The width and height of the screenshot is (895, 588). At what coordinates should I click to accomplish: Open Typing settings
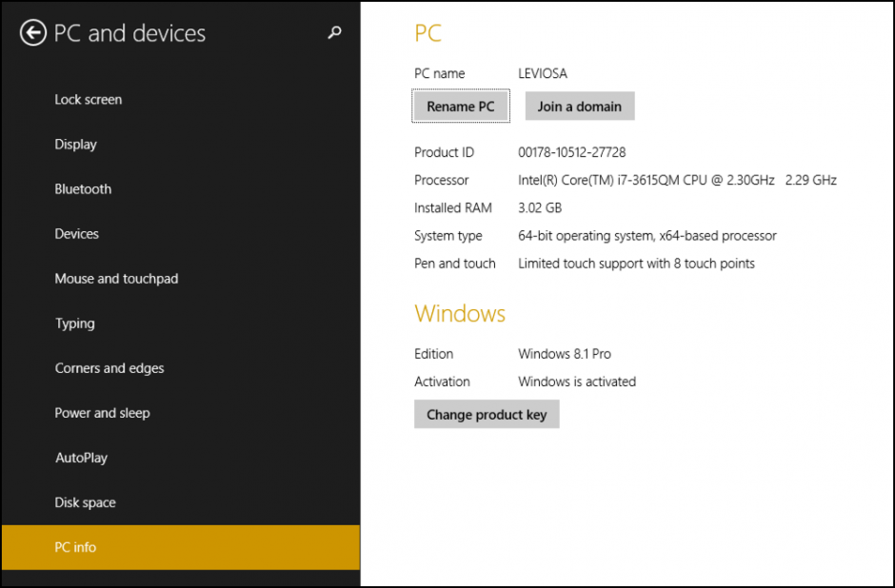[x=74, y=323]
